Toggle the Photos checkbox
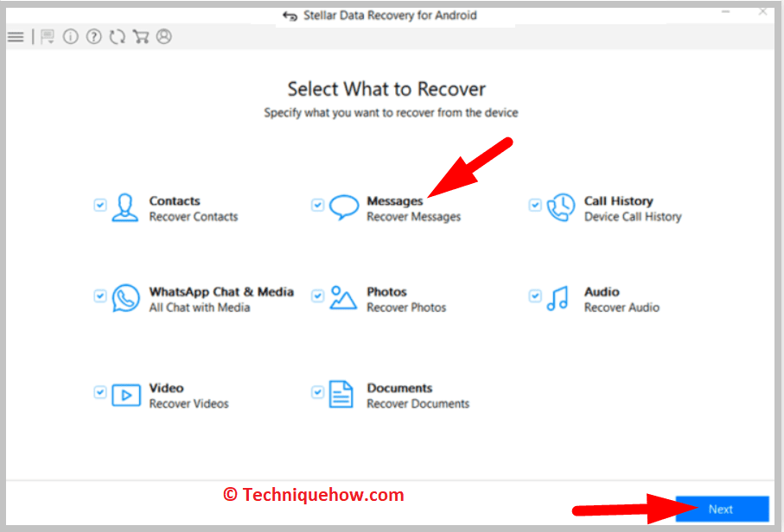 (x=317, y=295)
